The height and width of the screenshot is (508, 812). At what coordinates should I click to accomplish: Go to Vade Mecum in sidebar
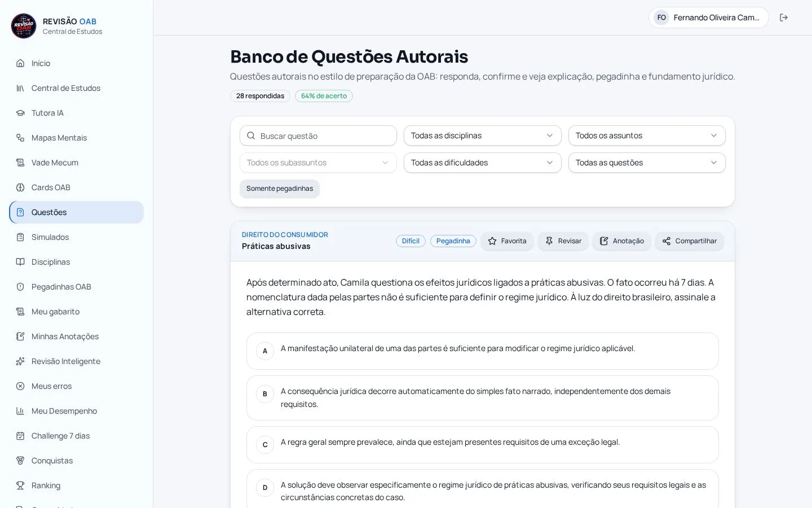77,163
